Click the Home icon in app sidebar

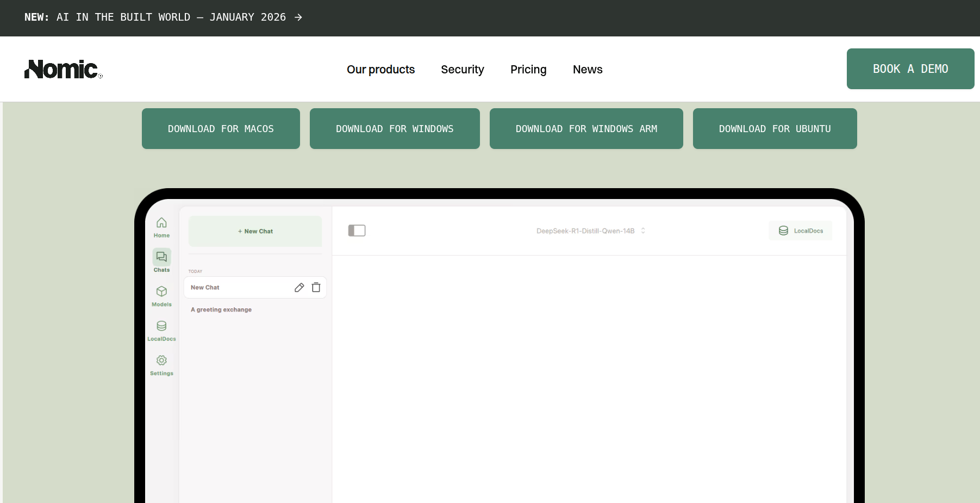click(161, 223)
